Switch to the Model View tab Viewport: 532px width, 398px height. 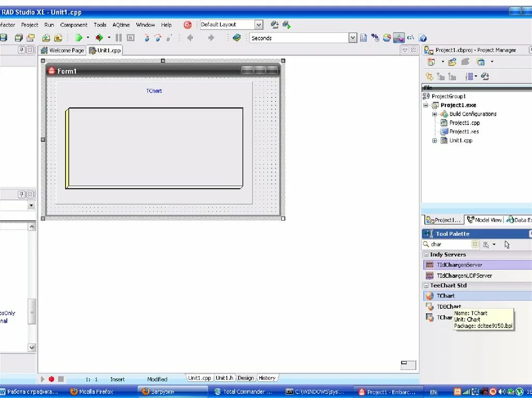point(484,220)
